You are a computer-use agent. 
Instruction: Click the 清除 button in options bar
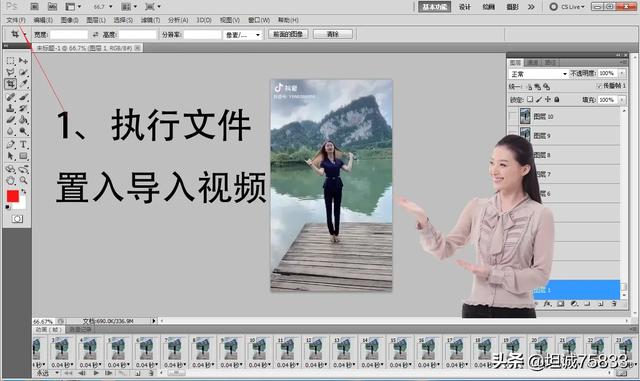(x=333, y=34)
